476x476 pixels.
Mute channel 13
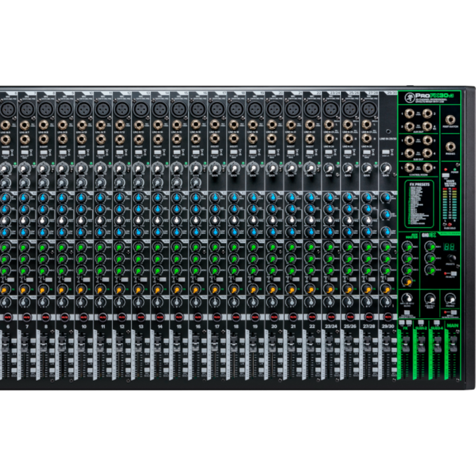click(141, 317)
